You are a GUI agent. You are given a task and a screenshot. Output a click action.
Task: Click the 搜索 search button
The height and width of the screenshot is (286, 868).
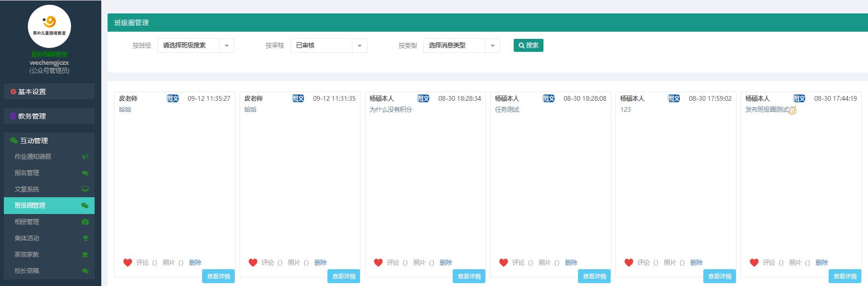pyautogui.click(x=529, y=45)
